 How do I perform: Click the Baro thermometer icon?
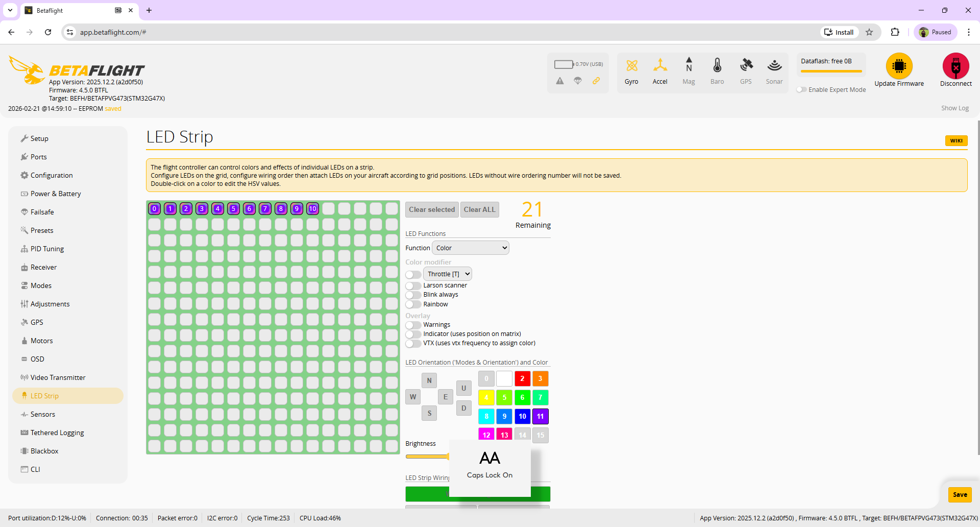(x=717, y=65)
